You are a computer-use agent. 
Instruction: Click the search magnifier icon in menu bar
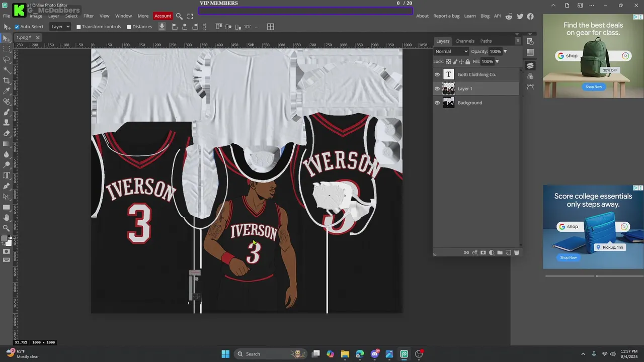point(179,16)
